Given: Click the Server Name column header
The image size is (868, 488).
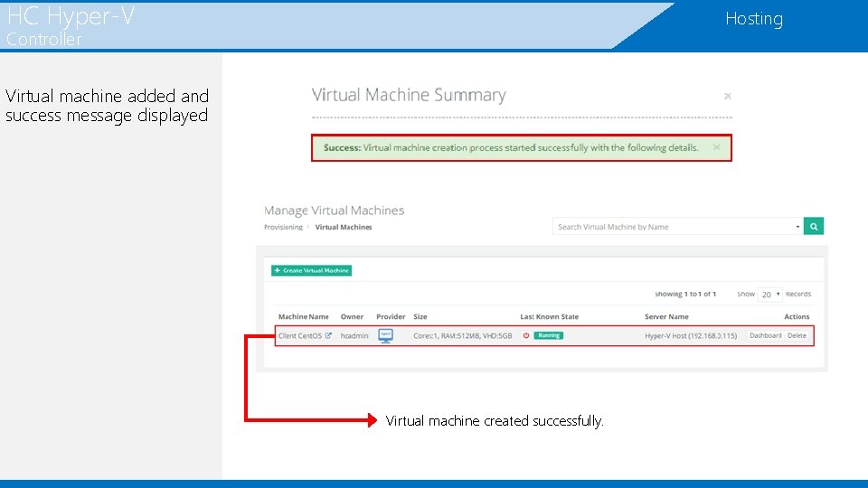Looking at the screenshot, I should [x=666, y=317].
